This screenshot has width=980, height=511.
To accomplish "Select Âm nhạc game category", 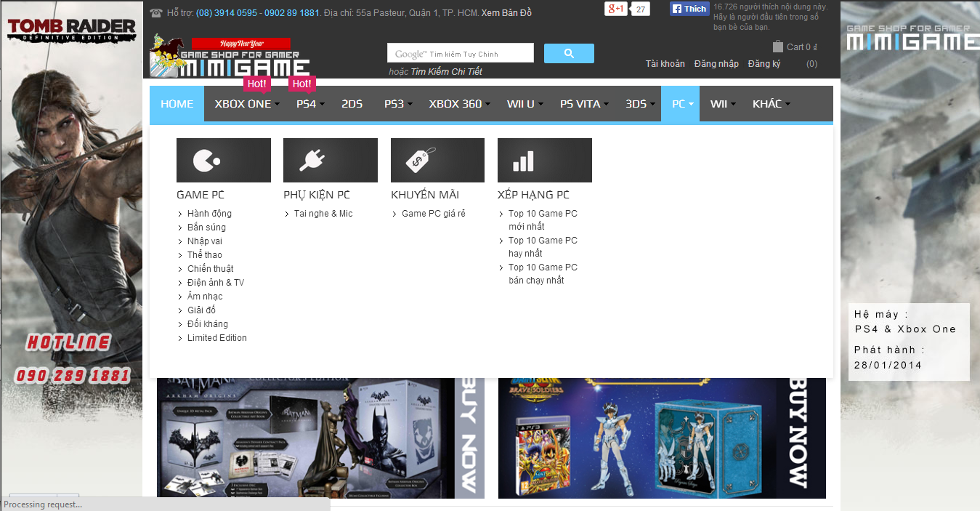I will point(205,297).
